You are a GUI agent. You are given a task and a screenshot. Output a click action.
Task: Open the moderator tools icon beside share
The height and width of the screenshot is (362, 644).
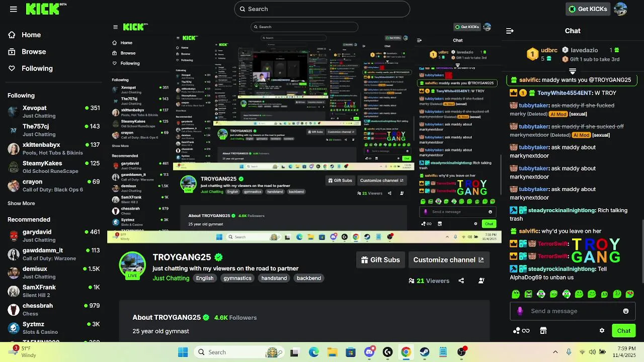(x=481, y=281)
